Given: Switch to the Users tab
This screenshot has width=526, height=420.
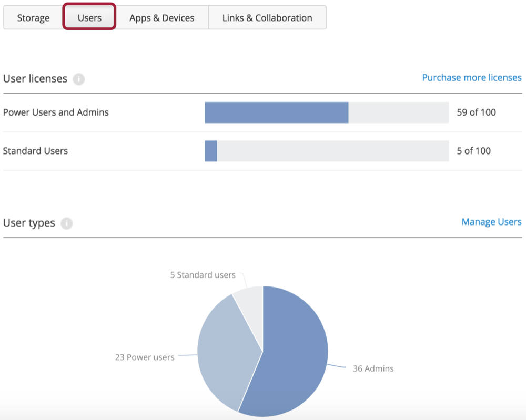Looking at the screenshot, I should 89,18.
